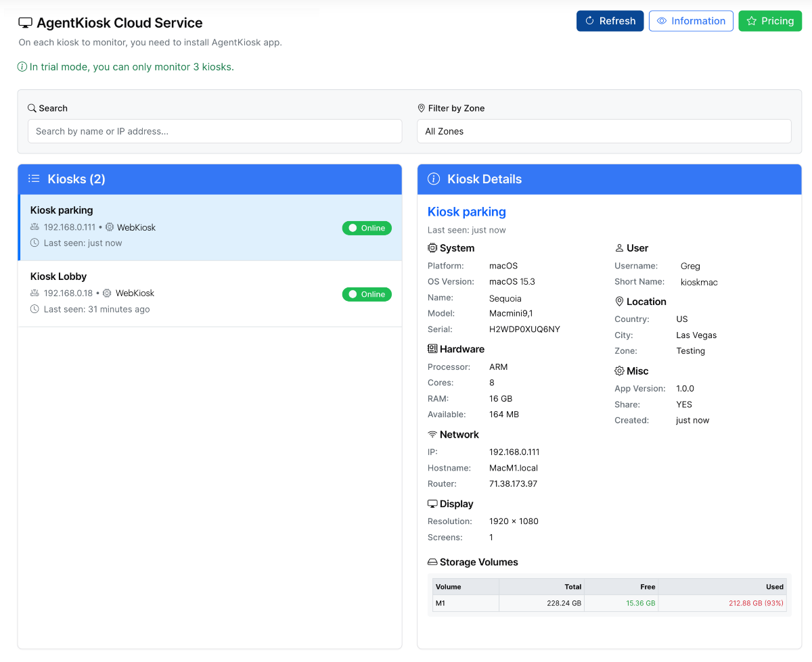Image resolution: width=812 pixels, height=662 pixels.
Task: Click the monitor icon beside AgentKiosk Cloud Service
Action: tap(25, 23)
